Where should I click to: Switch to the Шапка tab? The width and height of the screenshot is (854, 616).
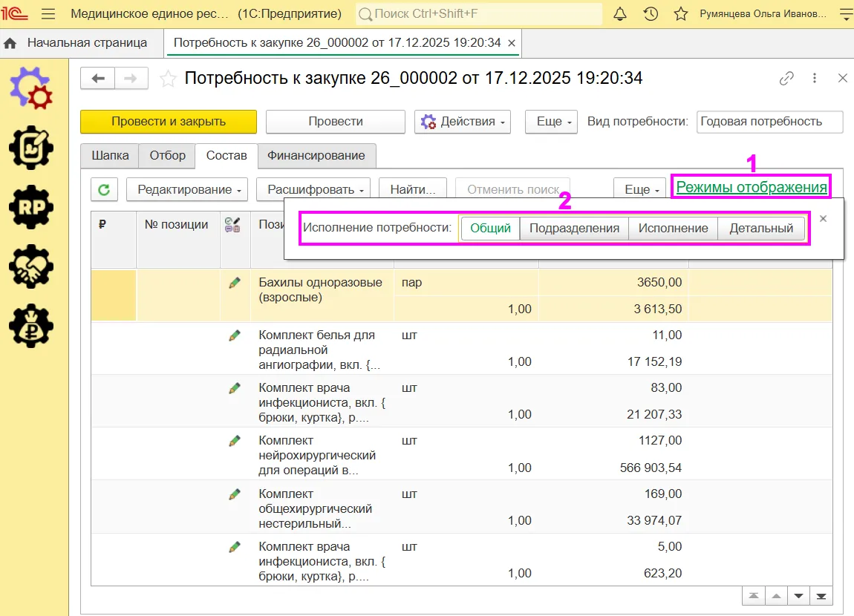point(110,156)
